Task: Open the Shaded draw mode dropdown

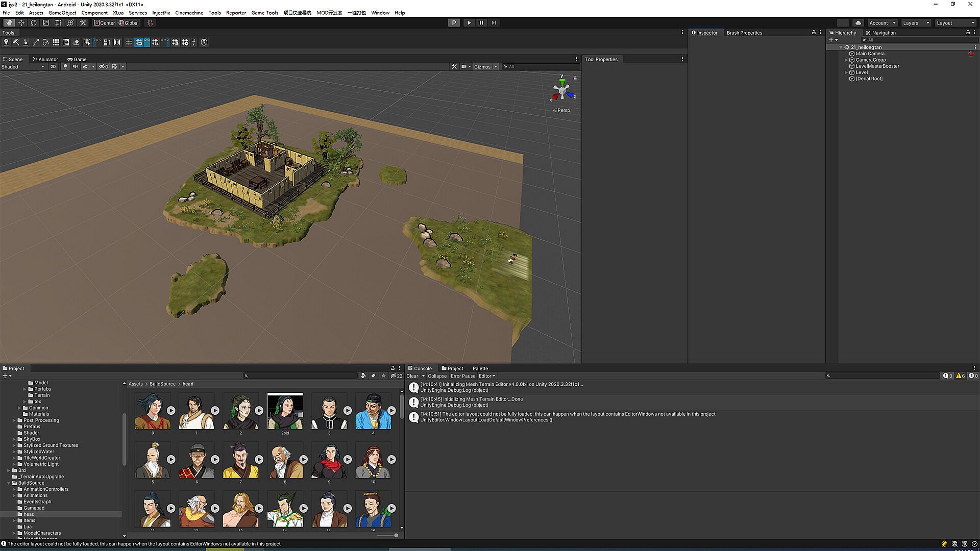Action: (x=23, y=67)
